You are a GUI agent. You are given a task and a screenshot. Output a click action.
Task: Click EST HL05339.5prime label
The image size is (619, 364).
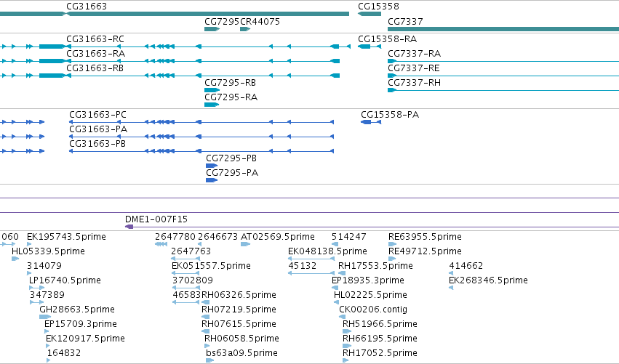click(x=48, y=251)
